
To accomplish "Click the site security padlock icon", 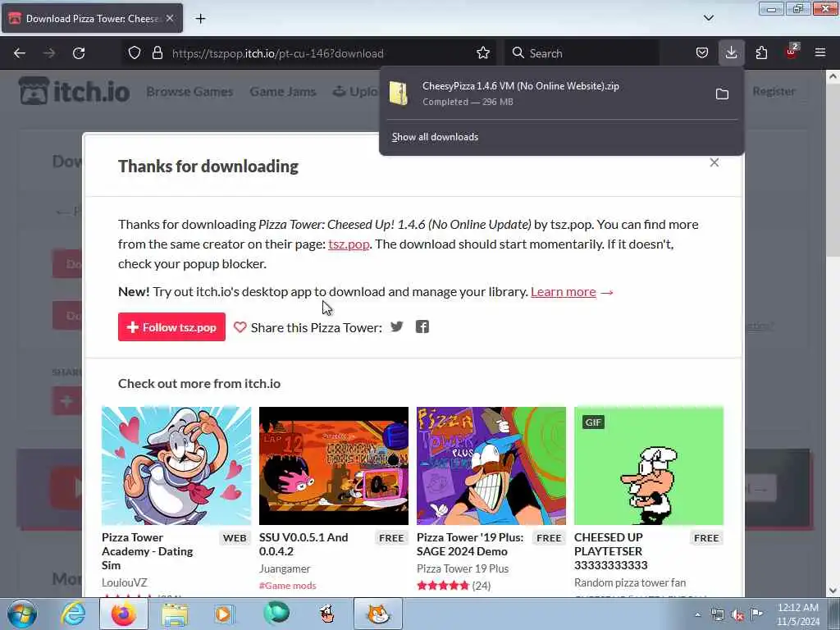I will click(x=157, y=53).
